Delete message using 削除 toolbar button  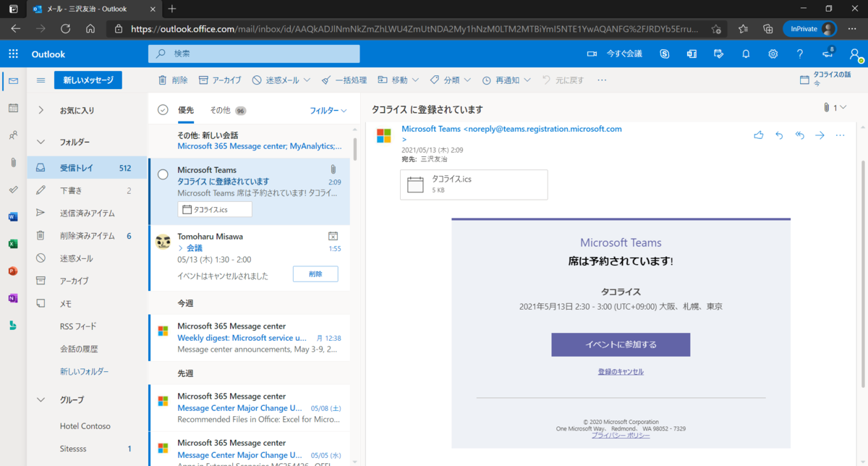pos(173,80)
